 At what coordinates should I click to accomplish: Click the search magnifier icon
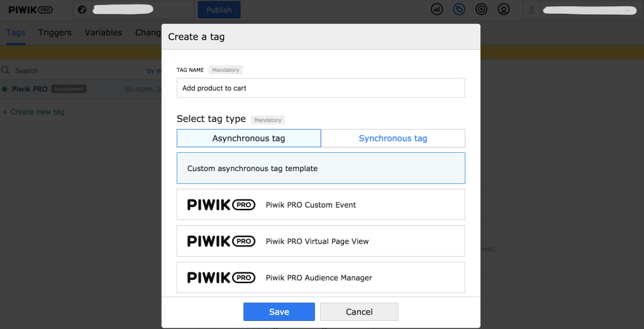click(x=5, y=70)
